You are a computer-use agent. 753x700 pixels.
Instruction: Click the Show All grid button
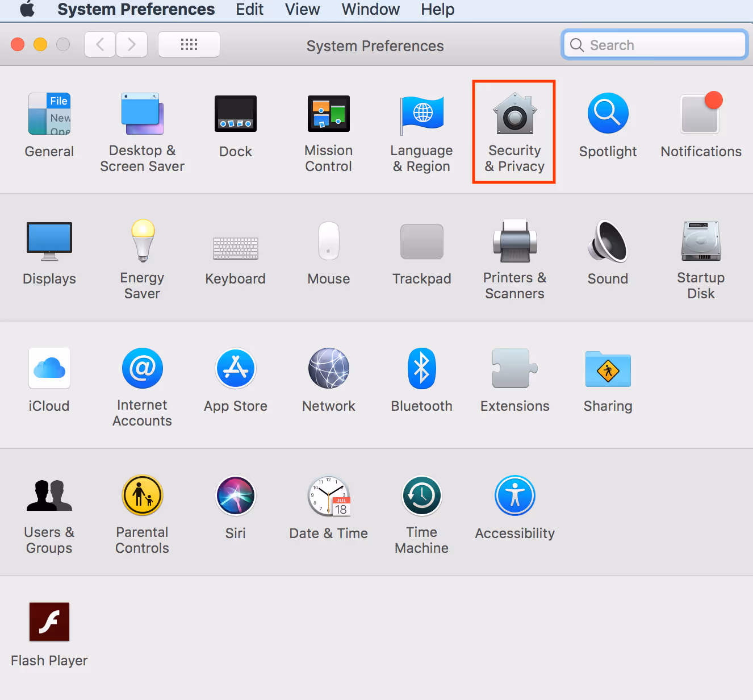189,44
